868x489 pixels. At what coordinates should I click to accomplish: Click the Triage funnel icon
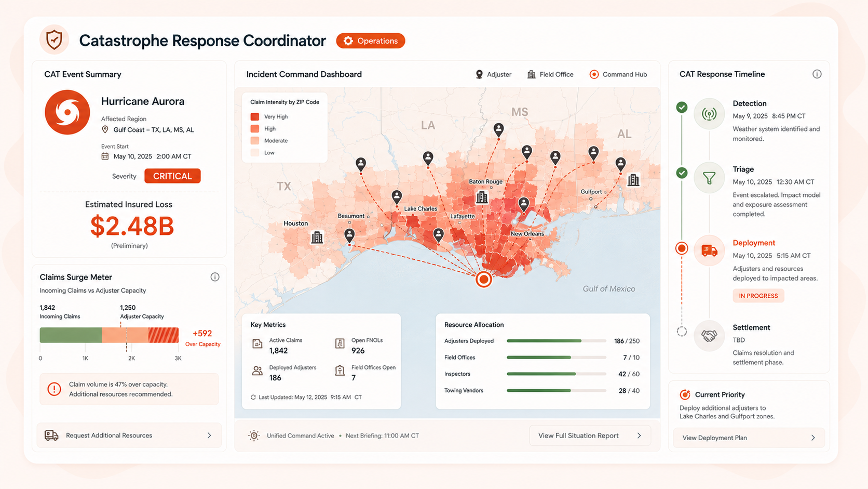pos(709,178)
